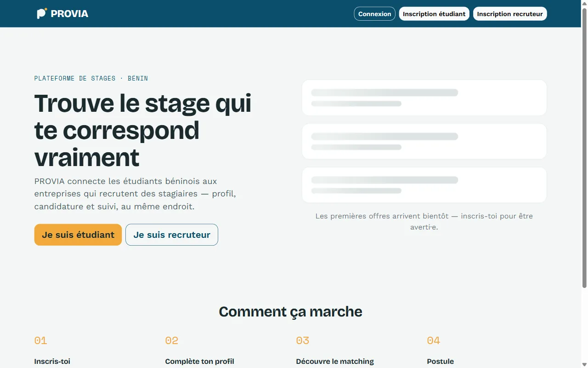Click the "Complète ton profil" step title
588x368 pixels.
point(199,361)
